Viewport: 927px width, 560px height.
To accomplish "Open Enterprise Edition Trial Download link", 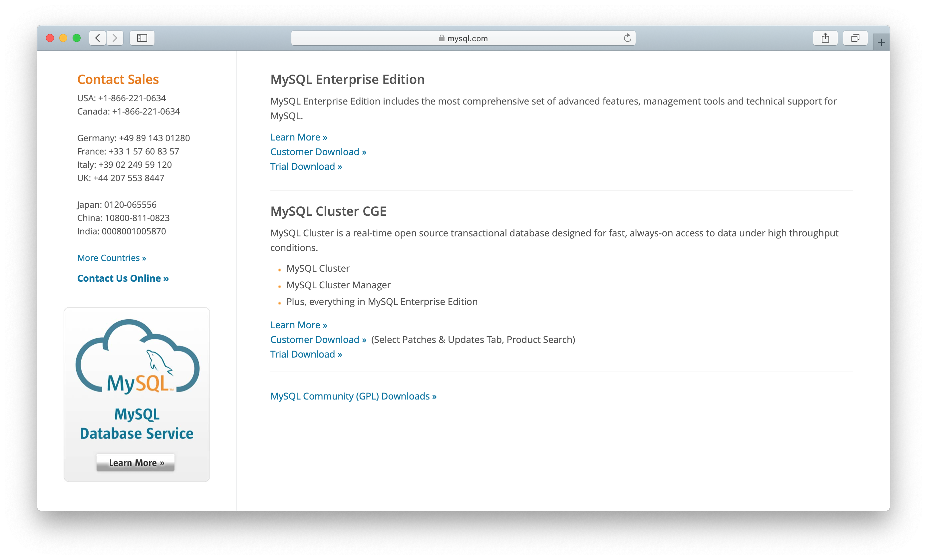I will click(x=306, y=166).
